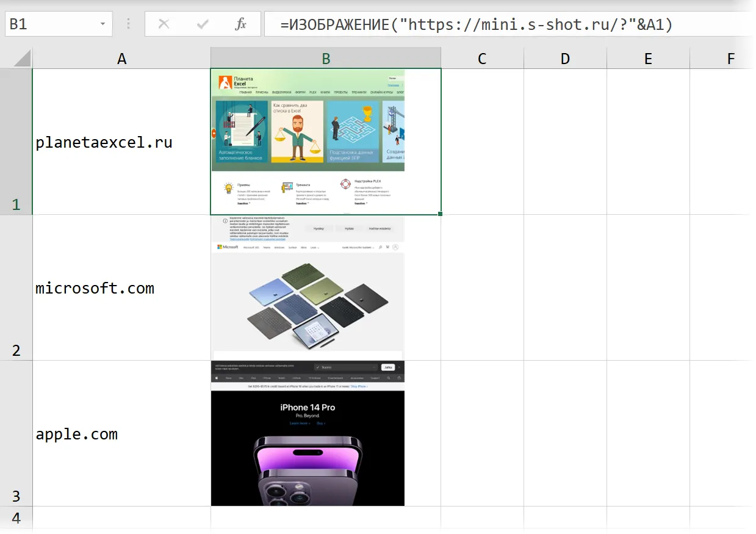Select cell with planetaexcel.ru text

[x=121, y=142]
